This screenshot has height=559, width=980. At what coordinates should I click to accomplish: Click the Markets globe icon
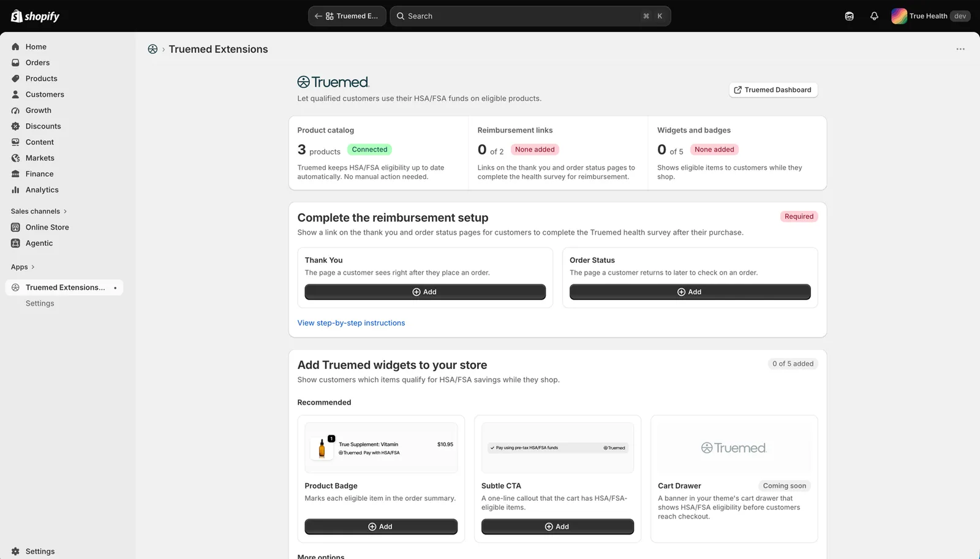[x=15, y=158]
